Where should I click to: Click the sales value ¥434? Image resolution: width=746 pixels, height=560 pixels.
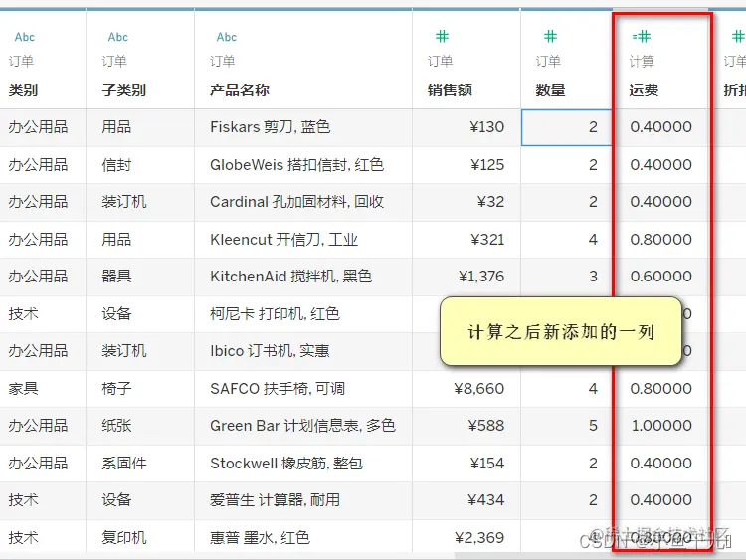click(485, 500)
